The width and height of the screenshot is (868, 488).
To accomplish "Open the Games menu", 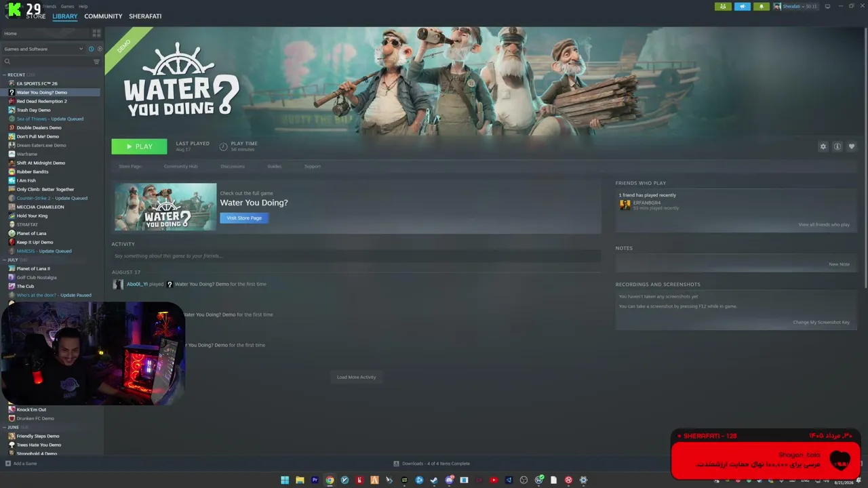I will [67, 6].
